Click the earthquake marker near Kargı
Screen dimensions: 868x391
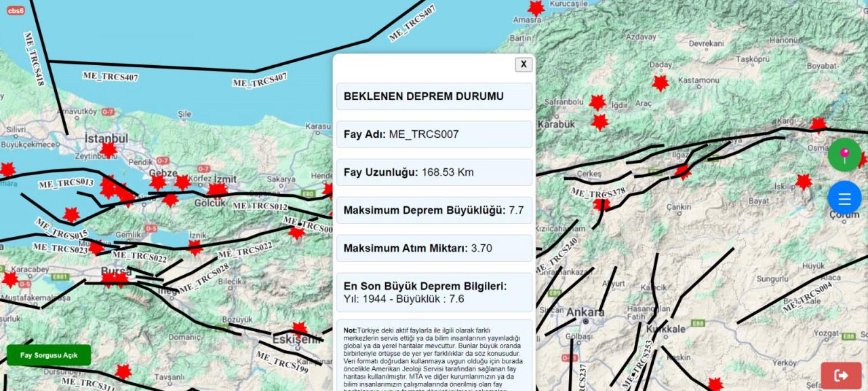(818, 125)
